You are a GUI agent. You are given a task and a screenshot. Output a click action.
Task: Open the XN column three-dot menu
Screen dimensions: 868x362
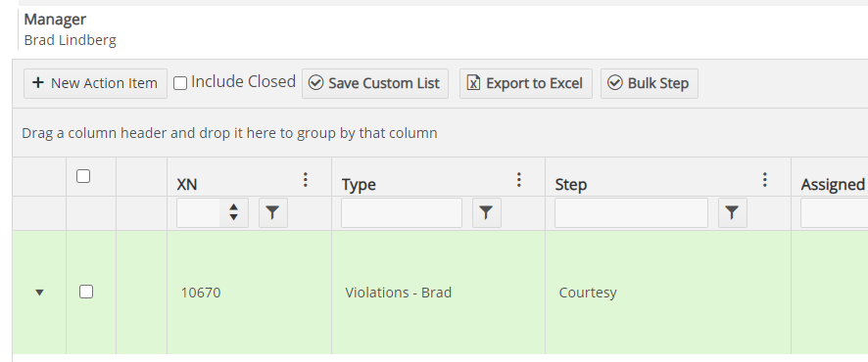point(305,180)
